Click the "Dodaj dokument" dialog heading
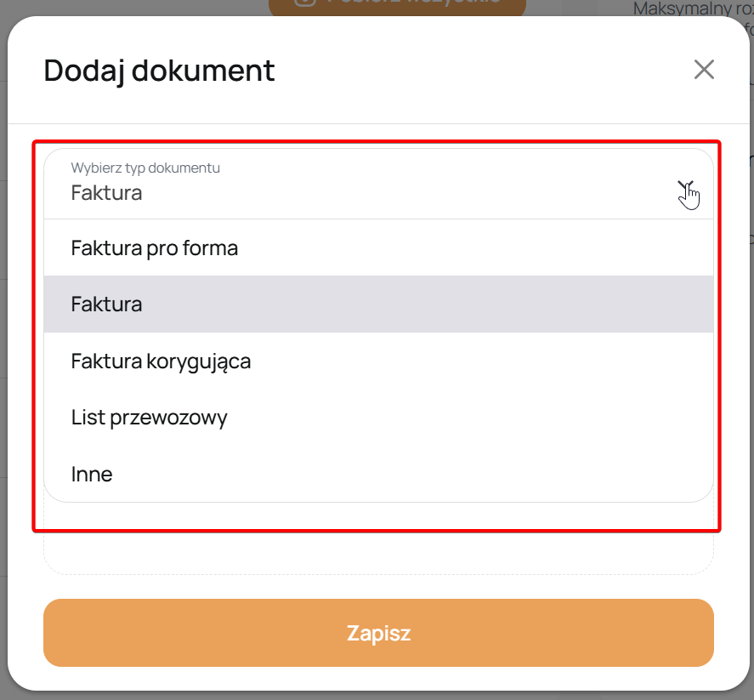The height and width of the screenshot is (700, 754). pyautogui.click(x=159, y=70)
